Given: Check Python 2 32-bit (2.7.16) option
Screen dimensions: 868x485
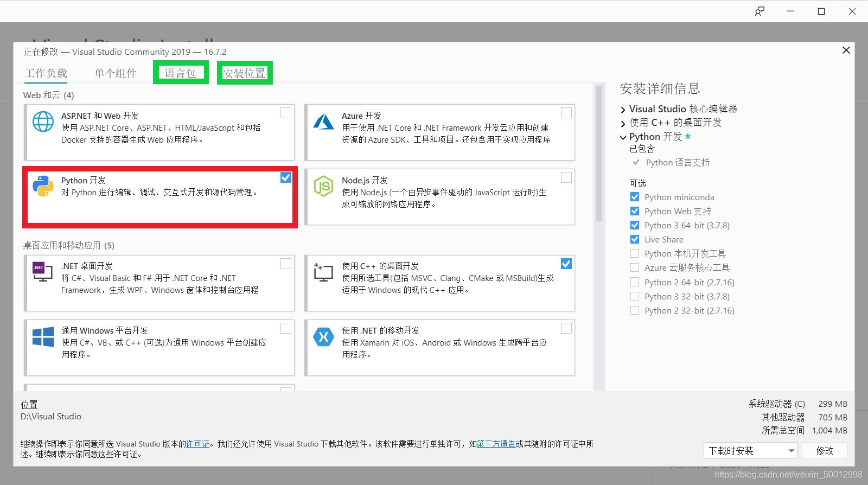Looking at the screenshot, I should tap(635, 310).
